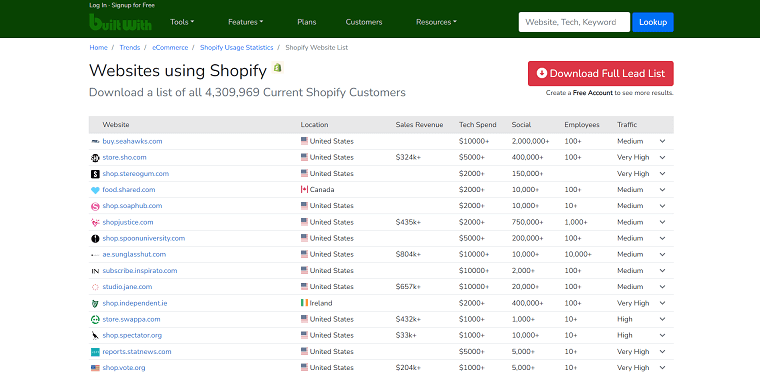Click the Social column header
This screenshot has height=372, width=760.
521,125
